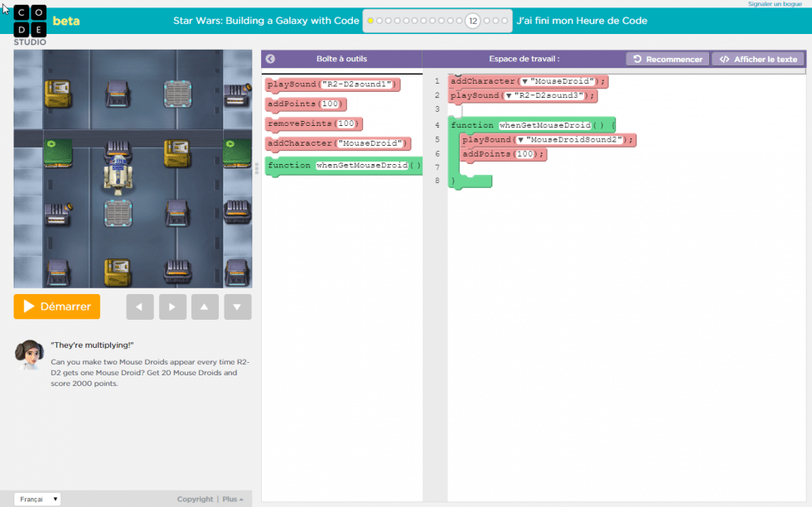812x507 pixels.
Task: Go to puzzle 1 yellow progress dot
Action: pos(370,21)
